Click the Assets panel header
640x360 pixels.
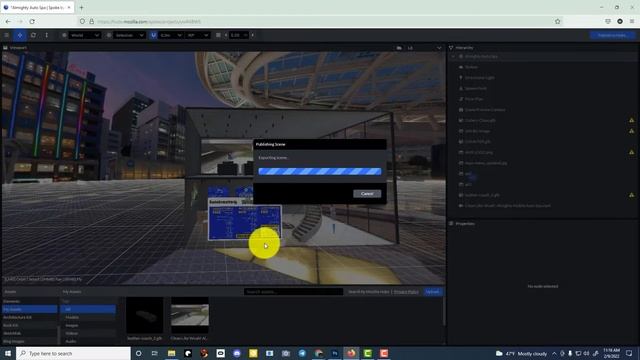(10, 292)
